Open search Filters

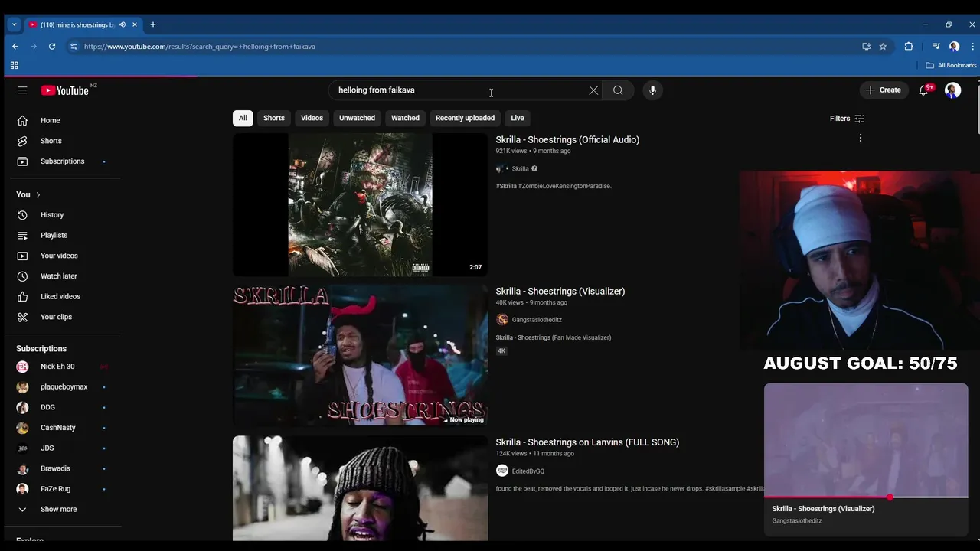point(847,119)
